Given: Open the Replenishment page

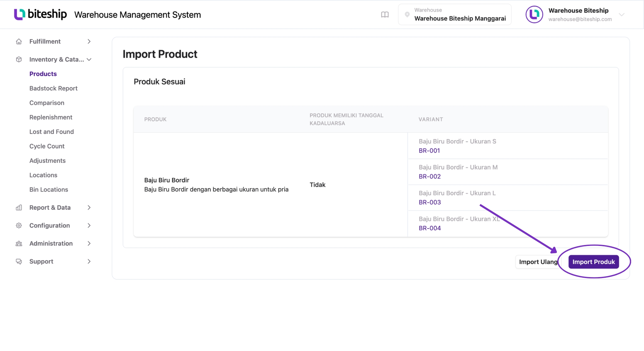Looking at the screenshot, I should click(51, 117).
